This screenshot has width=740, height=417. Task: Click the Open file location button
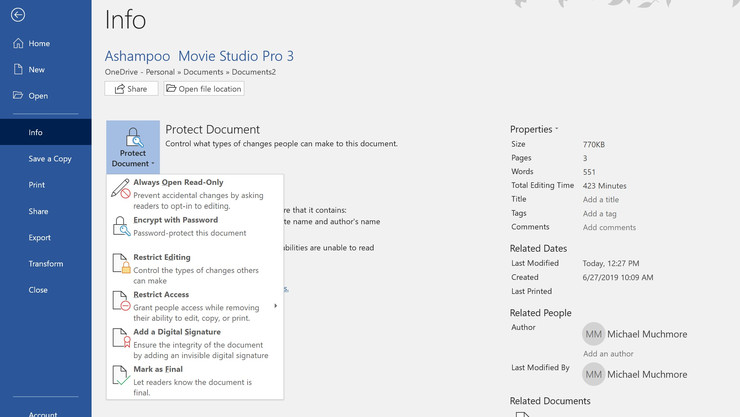204,89
